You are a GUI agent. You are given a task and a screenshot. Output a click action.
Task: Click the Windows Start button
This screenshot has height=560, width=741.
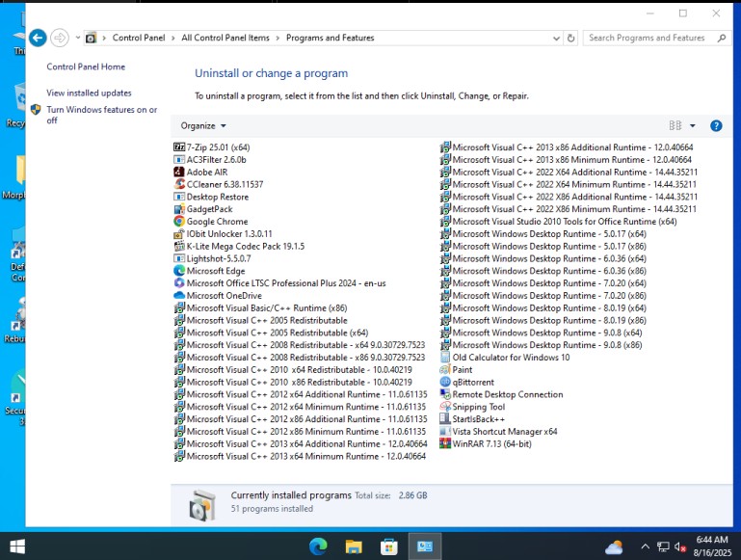[17, 547]
